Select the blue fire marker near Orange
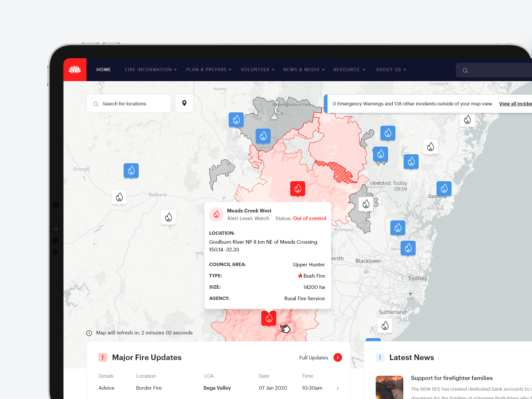Image resolution: width=532 pixels, height=399 pixels. pos(131,171)
